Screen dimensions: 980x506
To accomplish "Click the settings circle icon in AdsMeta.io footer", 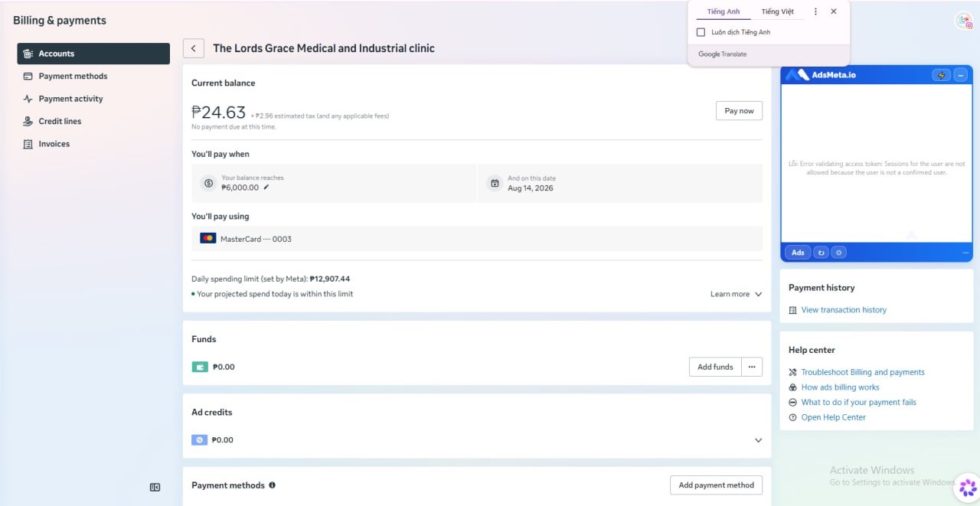I will point(839,253).
